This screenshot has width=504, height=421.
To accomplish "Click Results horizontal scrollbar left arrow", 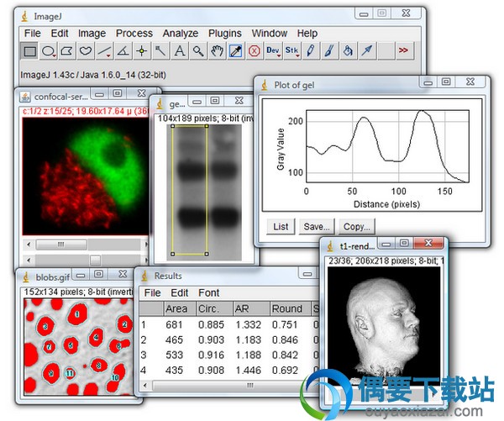I will point(145,386).
